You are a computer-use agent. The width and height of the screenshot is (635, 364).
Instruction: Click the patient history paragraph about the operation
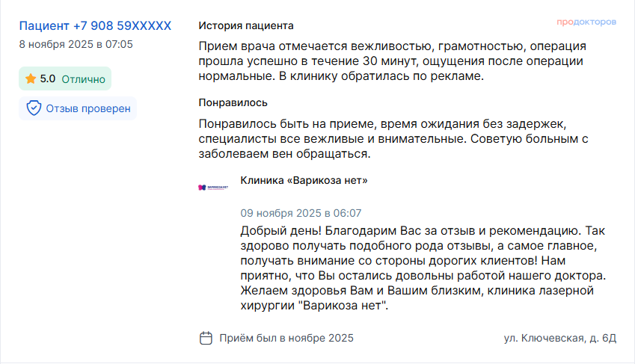(390, 60)
